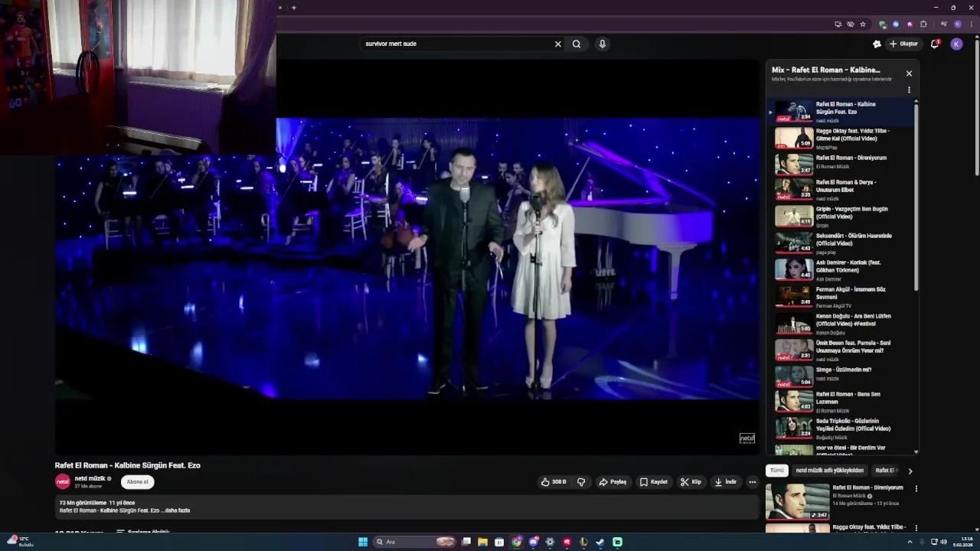Open options for recommended Direniyorum video
Viewport: 980px width, 551px height.
916,489
